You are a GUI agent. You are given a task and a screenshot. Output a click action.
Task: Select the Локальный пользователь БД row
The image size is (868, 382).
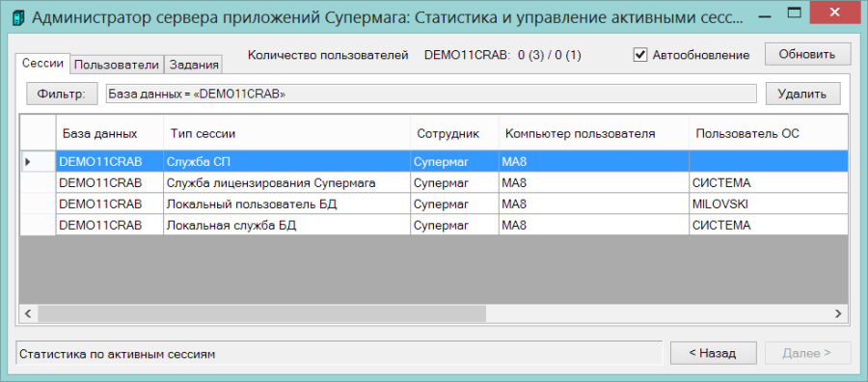(x=434, y=204)
